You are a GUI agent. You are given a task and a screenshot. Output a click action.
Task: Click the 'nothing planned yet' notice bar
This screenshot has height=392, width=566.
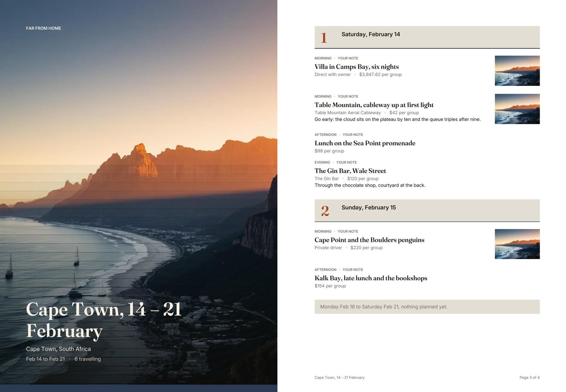pyautogui.click(x=427, y=307)
